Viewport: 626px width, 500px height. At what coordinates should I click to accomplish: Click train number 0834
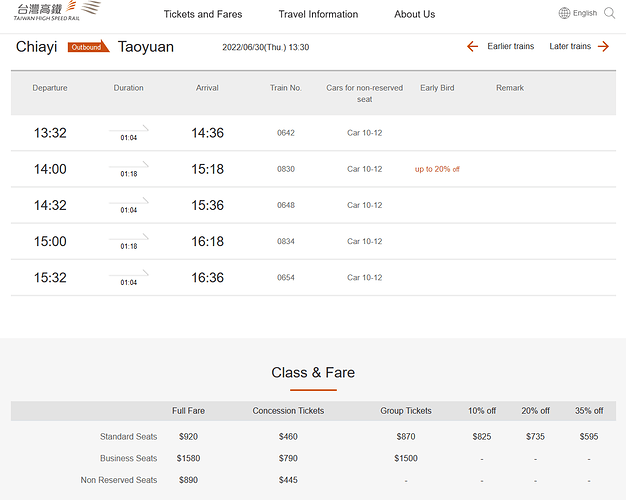tap(286, 242)
